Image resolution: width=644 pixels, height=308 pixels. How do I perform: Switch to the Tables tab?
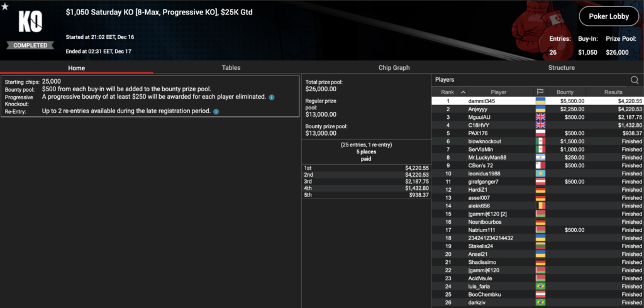[x=231, y=67]
